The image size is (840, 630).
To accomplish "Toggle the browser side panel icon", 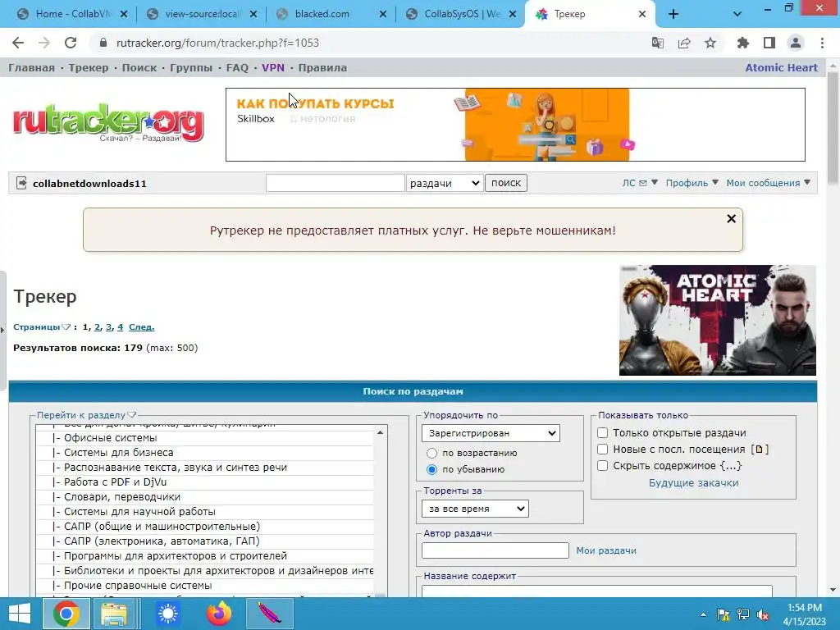I will click(769, 43).
